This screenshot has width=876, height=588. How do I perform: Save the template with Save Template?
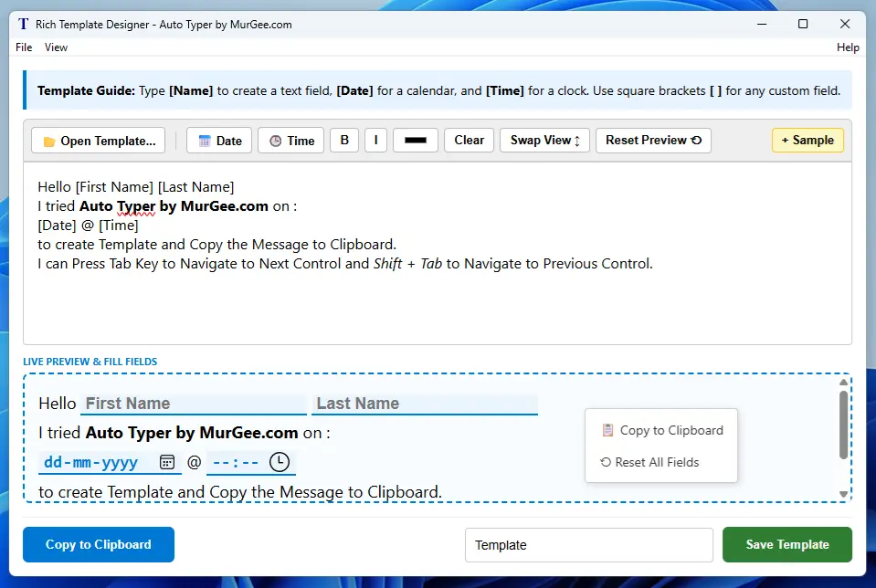786,544
